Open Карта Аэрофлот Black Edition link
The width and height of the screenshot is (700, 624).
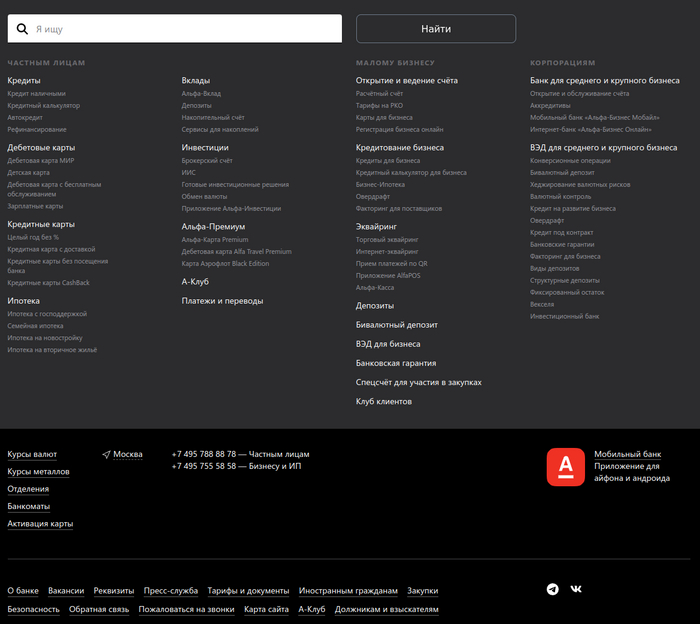[x=225, y=264]
